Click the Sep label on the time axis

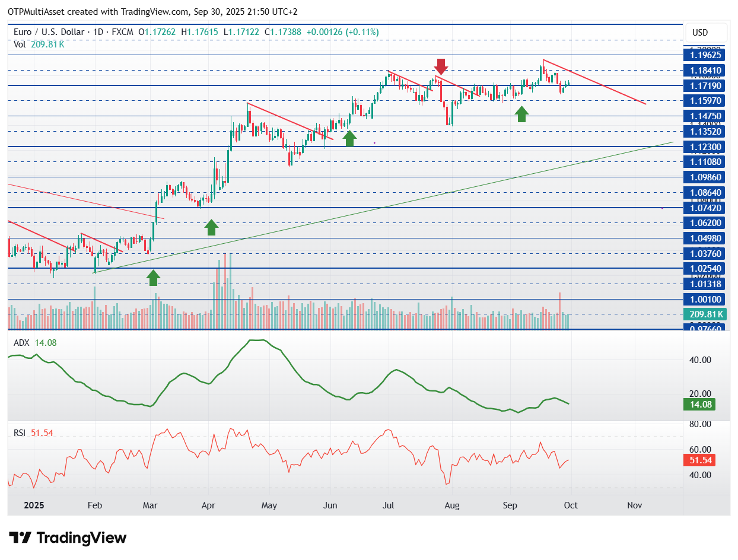[x=510, y=505]
